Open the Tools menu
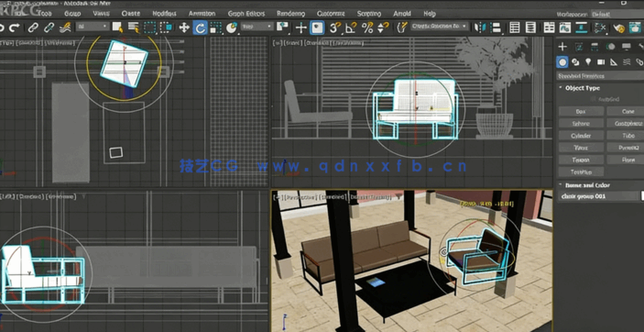 coord(44,14)
